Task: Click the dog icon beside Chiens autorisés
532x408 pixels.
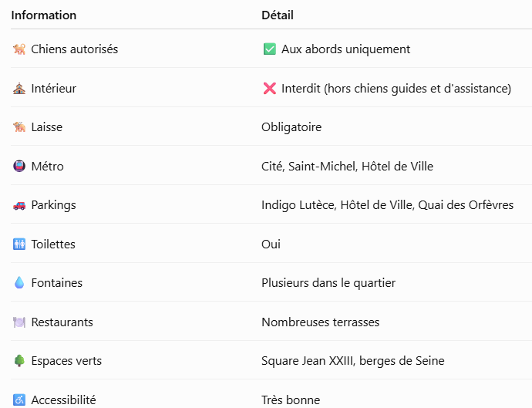Action: pos(19,49)
